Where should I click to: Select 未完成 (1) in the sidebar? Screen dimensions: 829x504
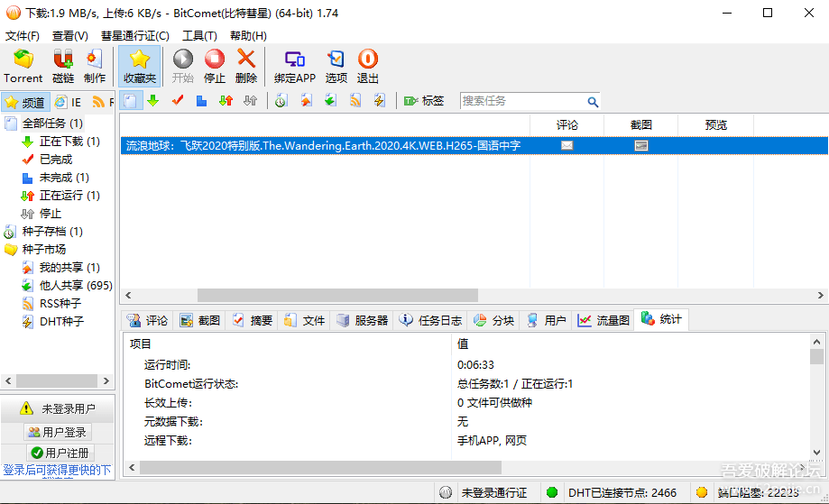[x=64, y=178]
